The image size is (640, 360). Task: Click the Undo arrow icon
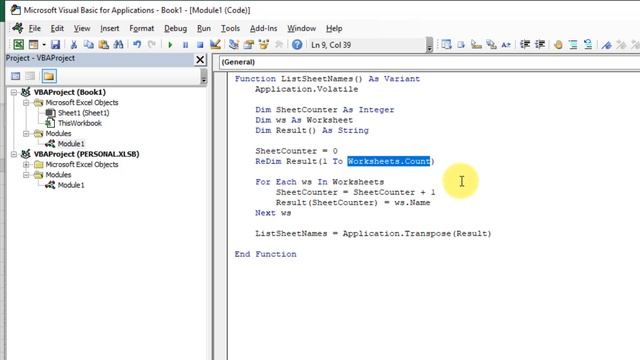(137, 44)
